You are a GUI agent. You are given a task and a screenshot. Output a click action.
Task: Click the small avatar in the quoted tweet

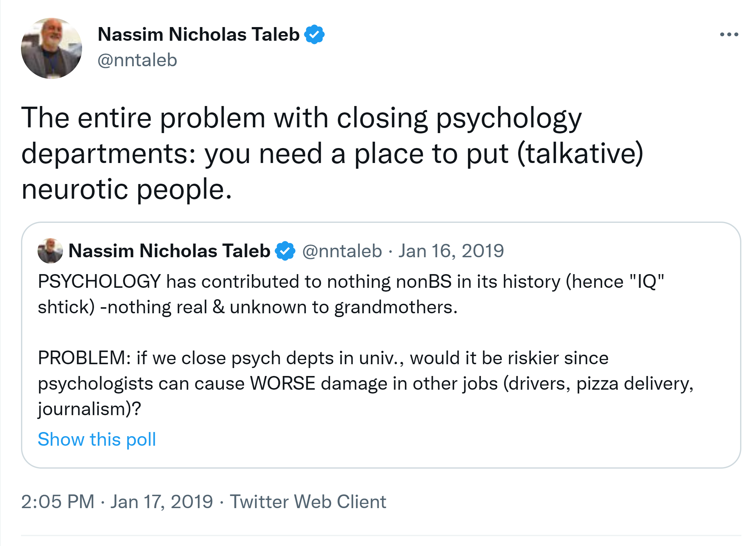(x=50, y=251)
